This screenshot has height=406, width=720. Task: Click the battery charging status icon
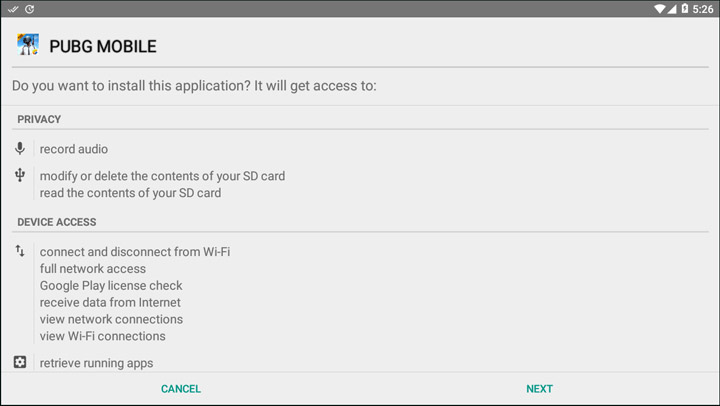[685, 9]
